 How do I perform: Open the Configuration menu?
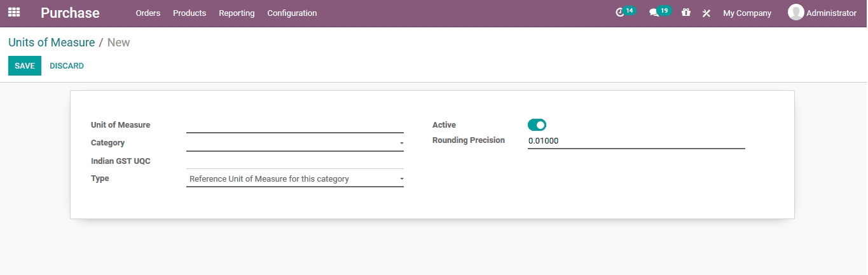[292, 13]
